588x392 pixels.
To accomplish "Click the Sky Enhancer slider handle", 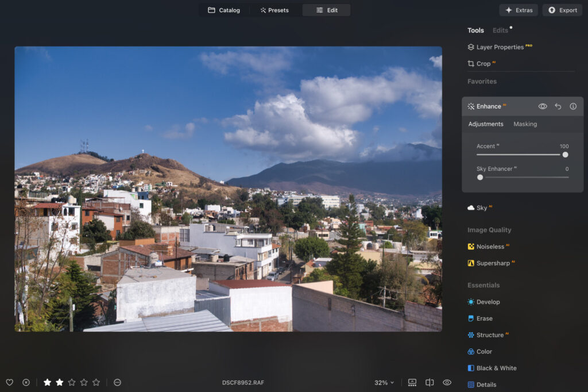I will coord(480,177).
